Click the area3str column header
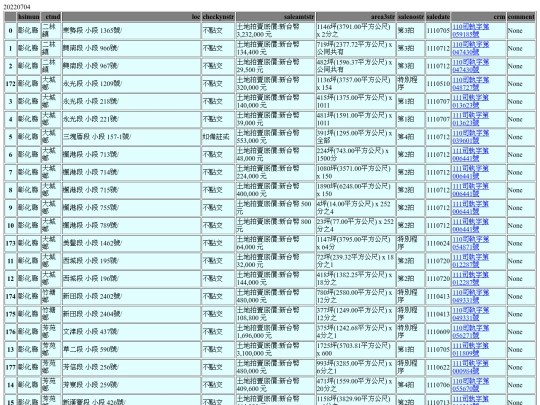This screenshot has width=540, height=405. click(356, 17)
